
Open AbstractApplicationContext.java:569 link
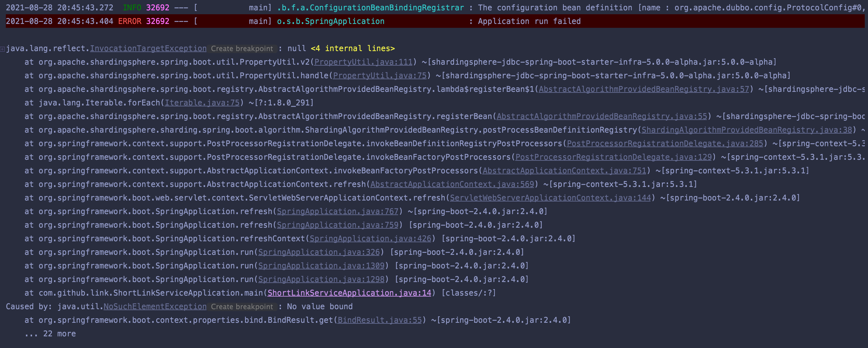click(x=452, y=184)
